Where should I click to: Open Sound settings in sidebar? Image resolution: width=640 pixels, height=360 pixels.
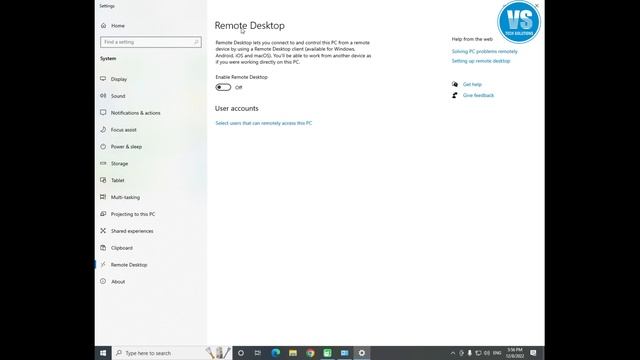[x=113, y=96]
